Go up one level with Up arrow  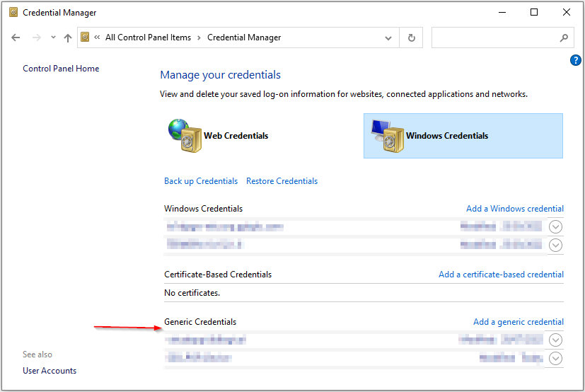pos(67,38)
